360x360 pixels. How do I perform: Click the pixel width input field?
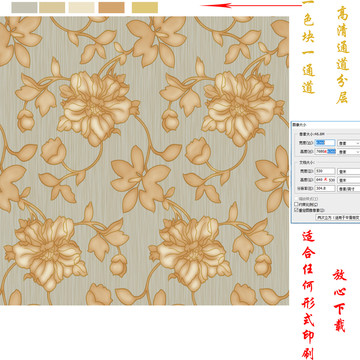pyautogui.click(x=325, y=143)
